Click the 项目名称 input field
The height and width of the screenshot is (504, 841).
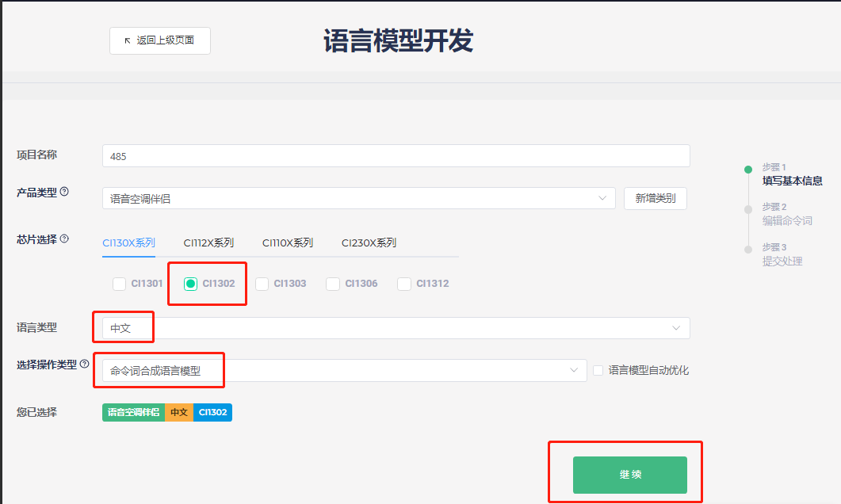(396, 156)
